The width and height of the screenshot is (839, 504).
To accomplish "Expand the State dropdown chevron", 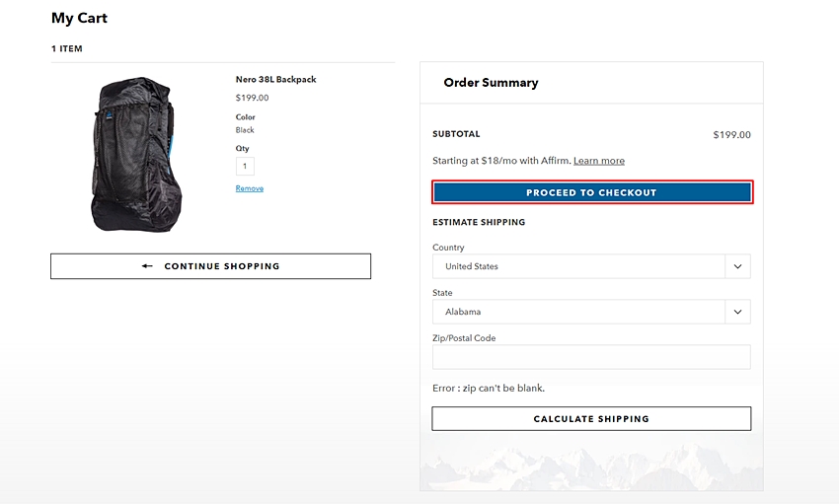I will click(738, 312).
